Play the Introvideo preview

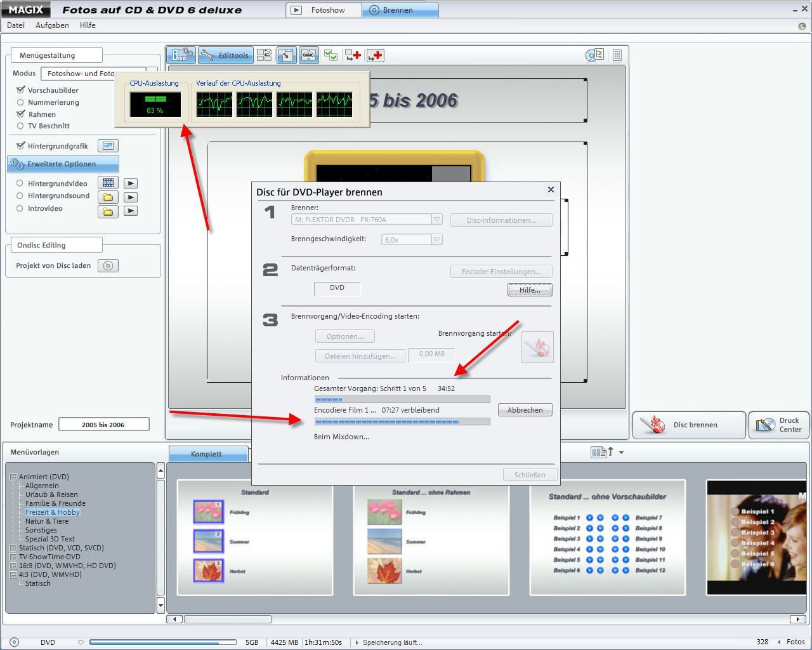point(131,211)
